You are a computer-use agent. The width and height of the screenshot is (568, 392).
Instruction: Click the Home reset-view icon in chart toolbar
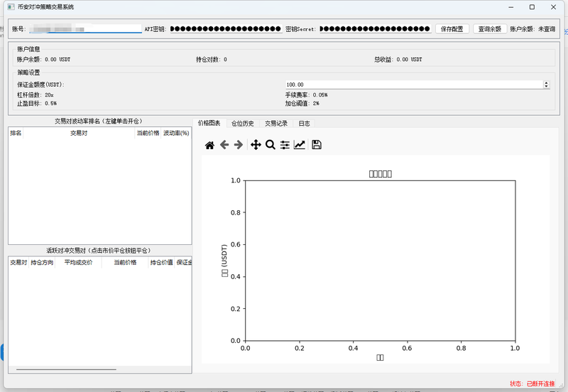209,145
